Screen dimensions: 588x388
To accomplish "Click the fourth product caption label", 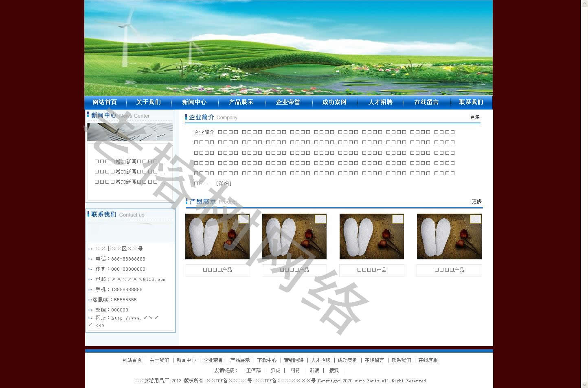I will [449, 270].
